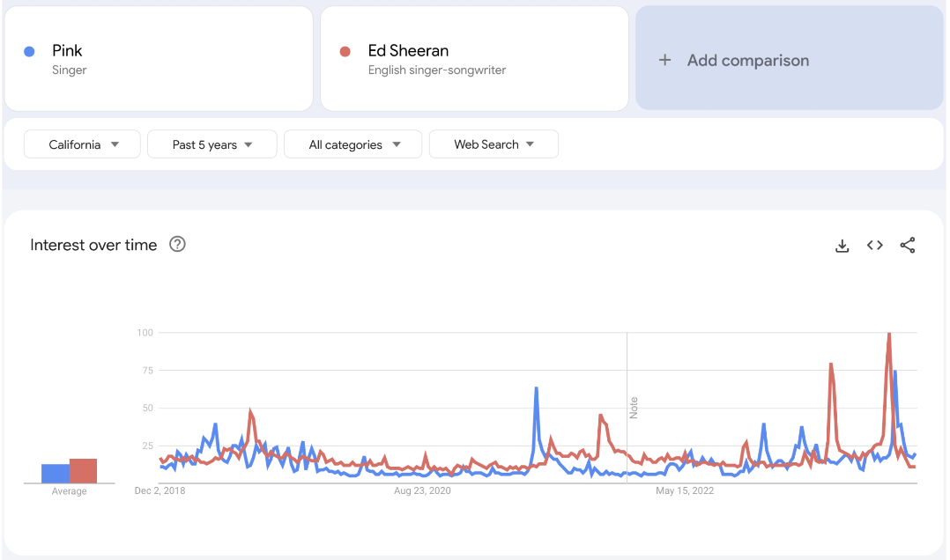The image size is (950, 560).
Task: Click the blue dot next to Pink
Action: [29, 51]
